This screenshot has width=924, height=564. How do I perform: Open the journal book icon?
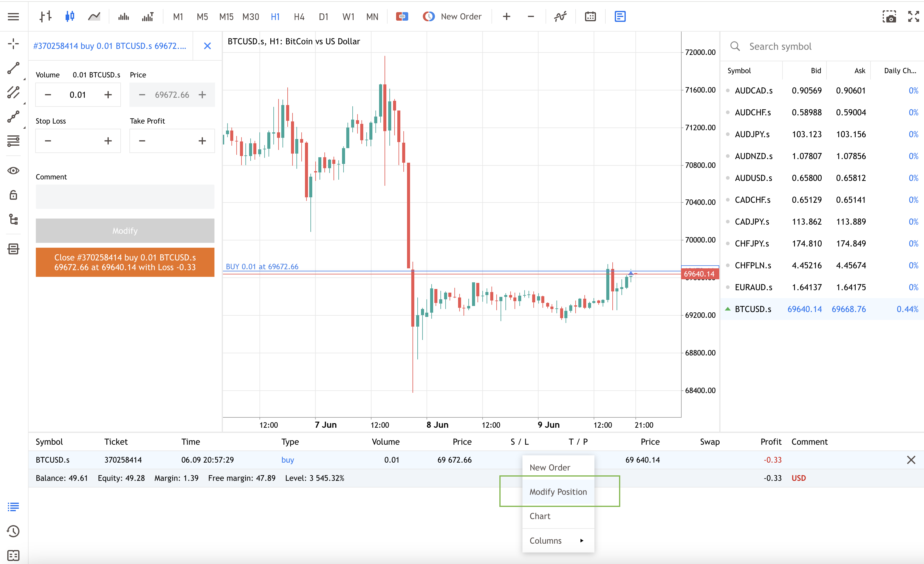[x=13, y=555]
